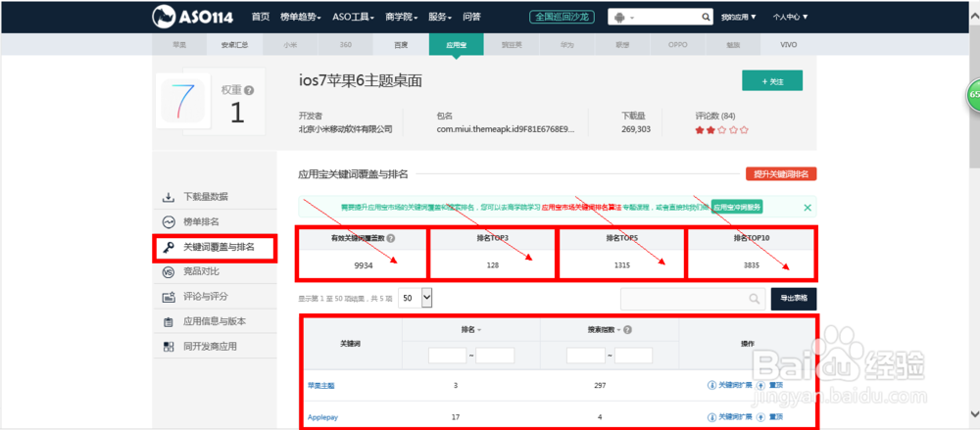Switch to the 华为 store tab
The width and height of the screenshot is (980, 430).
(x=566, y=45)
